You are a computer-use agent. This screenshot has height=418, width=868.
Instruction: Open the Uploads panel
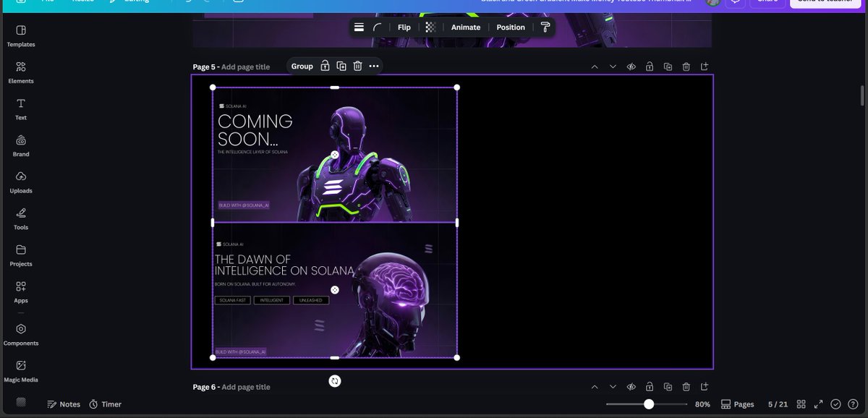(21, 182)
